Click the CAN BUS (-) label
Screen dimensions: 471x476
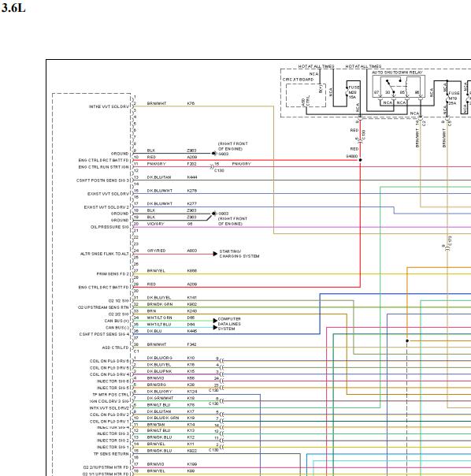pos(117,328)
